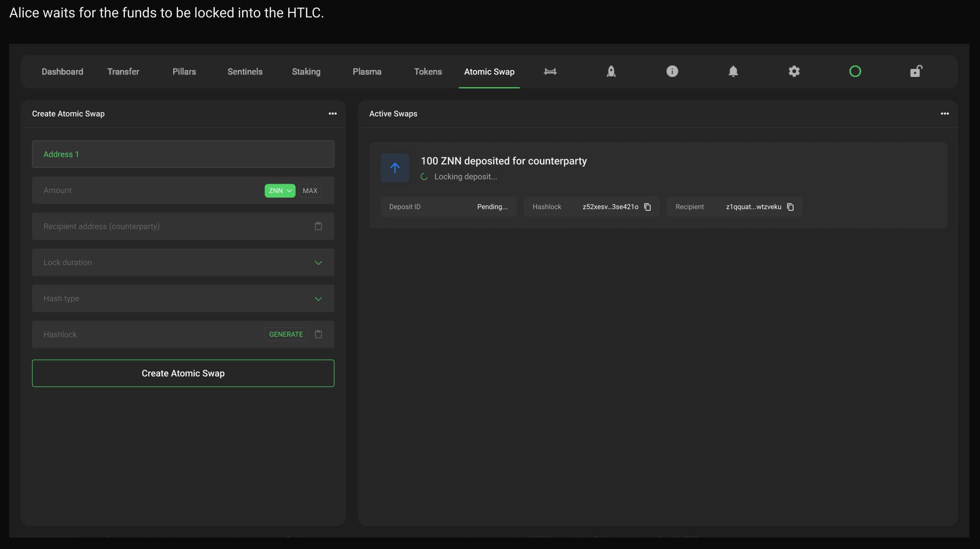The height and width of the screenshot is (549, 980).
Task: Open the notifications bell
Action: 733,71
